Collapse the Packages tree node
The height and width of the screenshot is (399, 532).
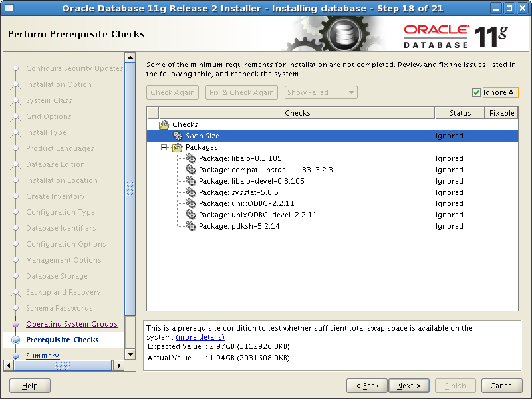coord(164,147)
